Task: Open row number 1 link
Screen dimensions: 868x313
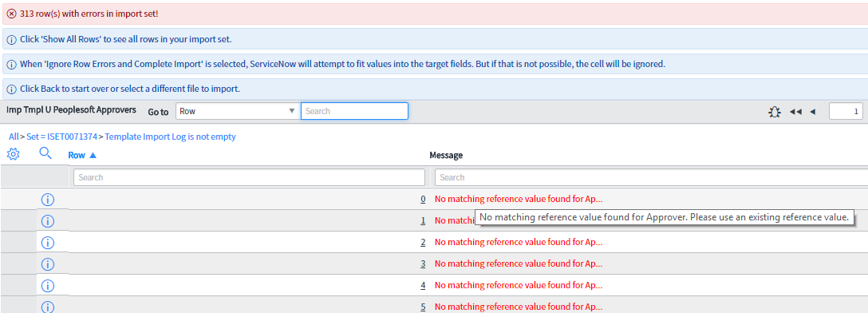Action: coord(423,221)
